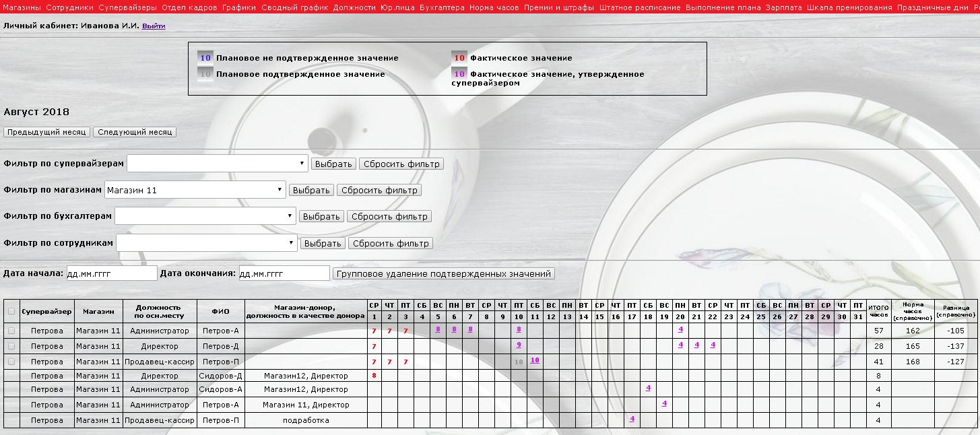Click Групповое удаление подтвержденных значений button
980x435 pixels.
pos(444,273)
